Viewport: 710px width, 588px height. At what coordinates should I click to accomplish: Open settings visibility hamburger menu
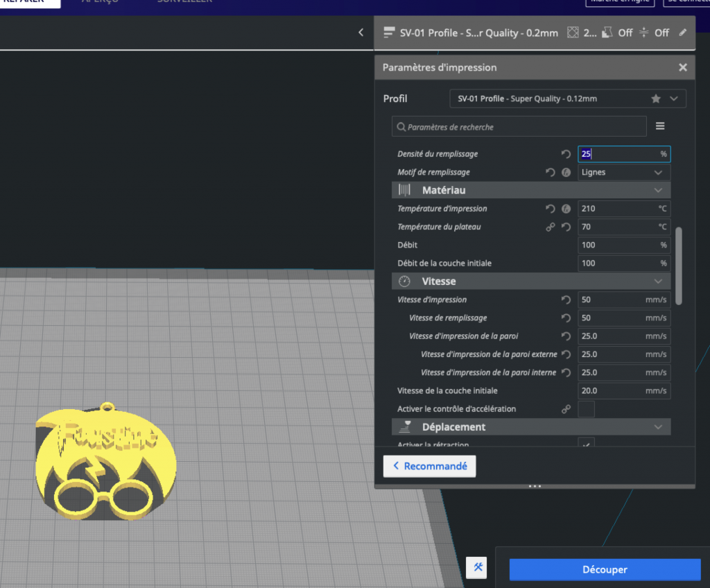tap(660, 126)
